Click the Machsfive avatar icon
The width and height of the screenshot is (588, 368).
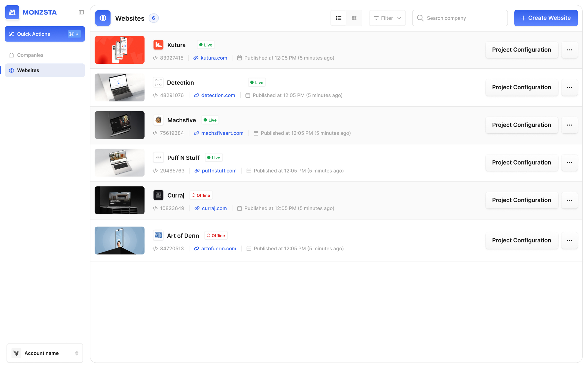[158, 120]
